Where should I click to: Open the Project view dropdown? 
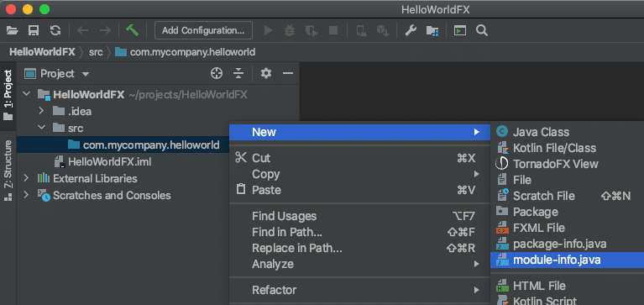[x=86, y=75]
